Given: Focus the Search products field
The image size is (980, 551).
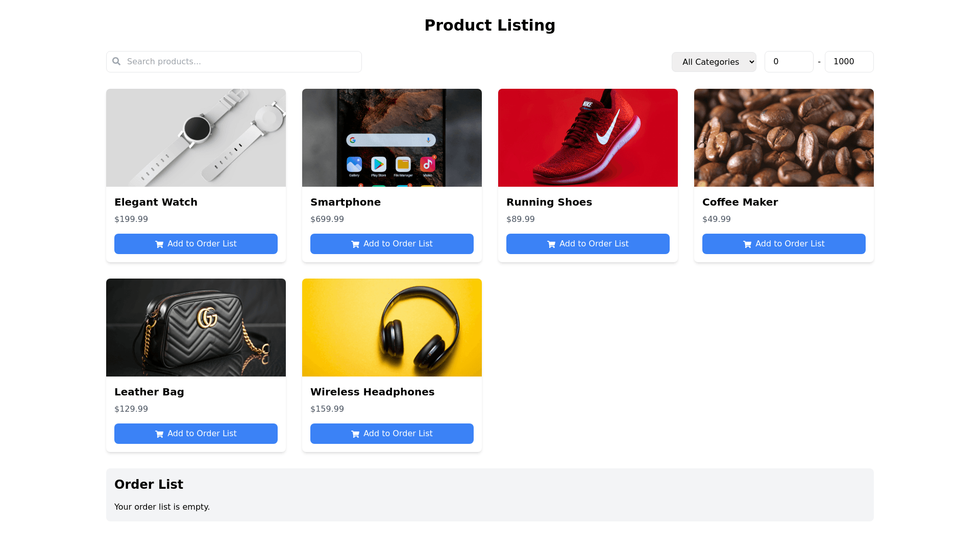Looking at the screenshot, I should click(x=240, y=62).
